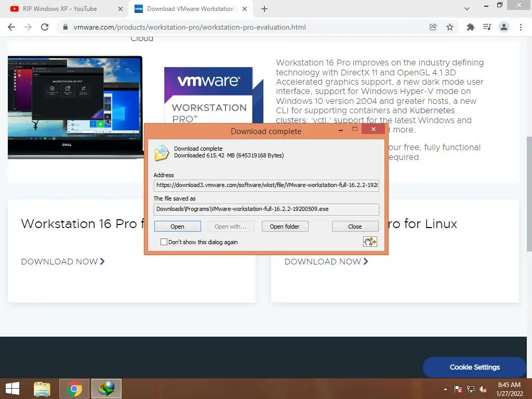Screen dimensions: 532x399
Task: Click the Chrome taskbar icon
Action: [74, 389]
